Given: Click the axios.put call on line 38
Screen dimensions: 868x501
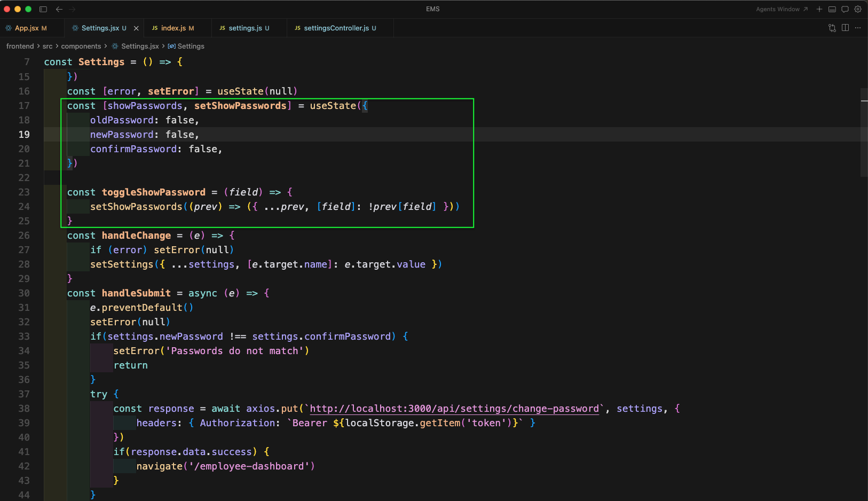Looking at the screenshot, I should 272,409.
